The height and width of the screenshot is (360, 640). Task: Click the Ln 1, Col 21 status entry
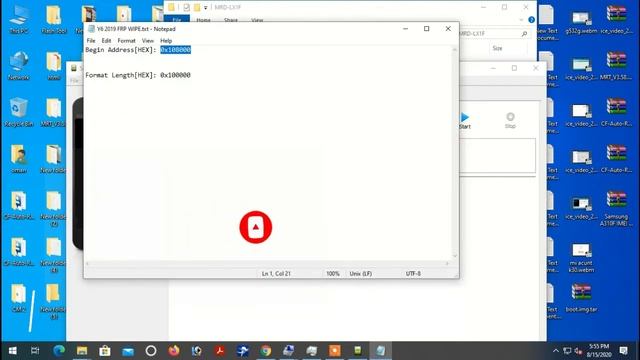tap(276, 273)
